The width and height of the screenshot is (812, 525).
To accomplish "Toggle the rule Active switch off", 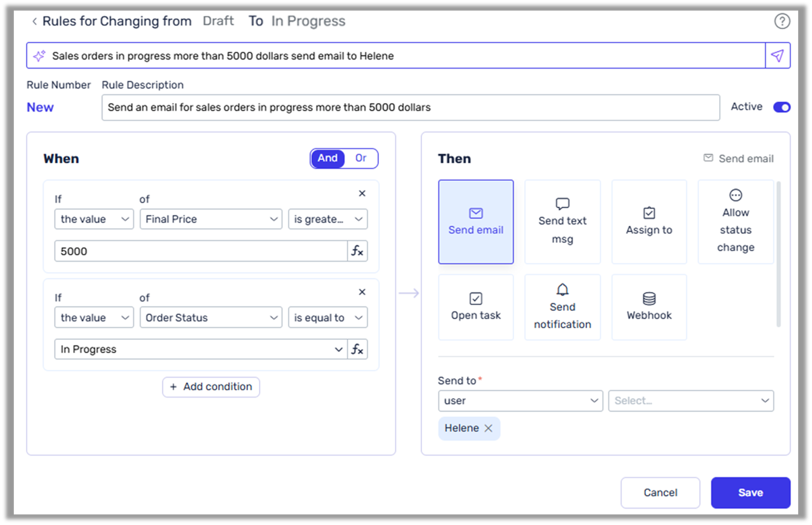I will 782,107.
